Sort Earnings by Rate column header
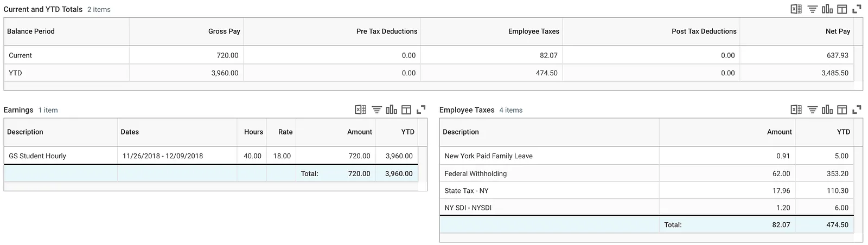This screenshot has width=868, height=245. click(x=281, y=132)
